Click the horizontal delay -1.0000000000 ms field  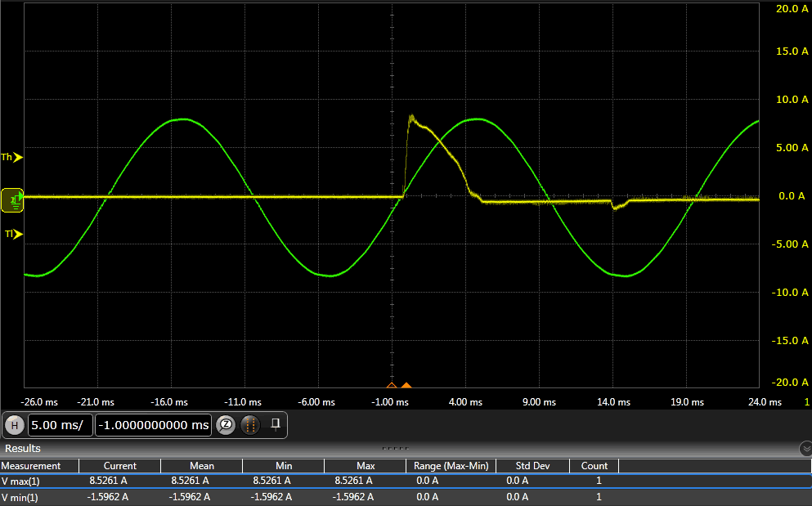tap(154, 425)
